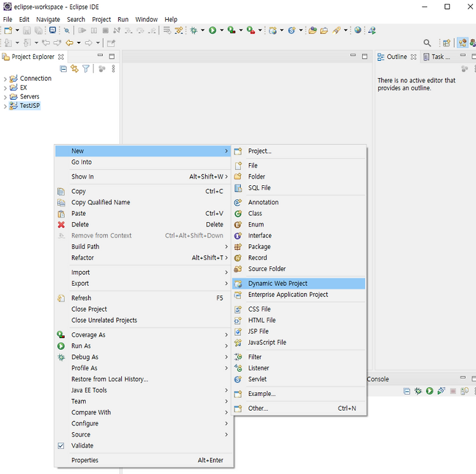Click the Listener icon in New submenu
The image size is (476, 474).
coord(238,368)
